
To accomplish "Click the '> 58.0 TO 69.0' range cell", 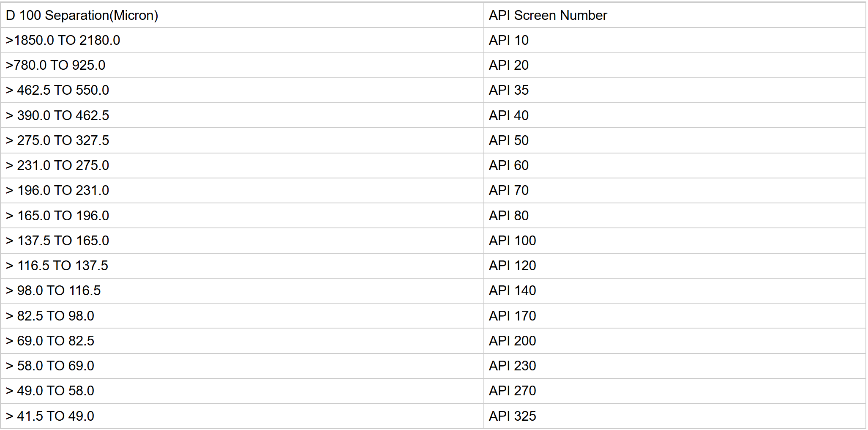I will [x=50, y=366].
